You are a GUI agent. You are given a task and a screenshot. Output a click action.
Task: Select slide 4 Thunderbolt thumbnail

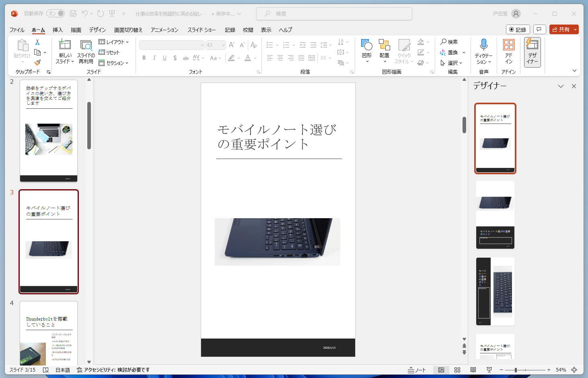pos(49,333)
